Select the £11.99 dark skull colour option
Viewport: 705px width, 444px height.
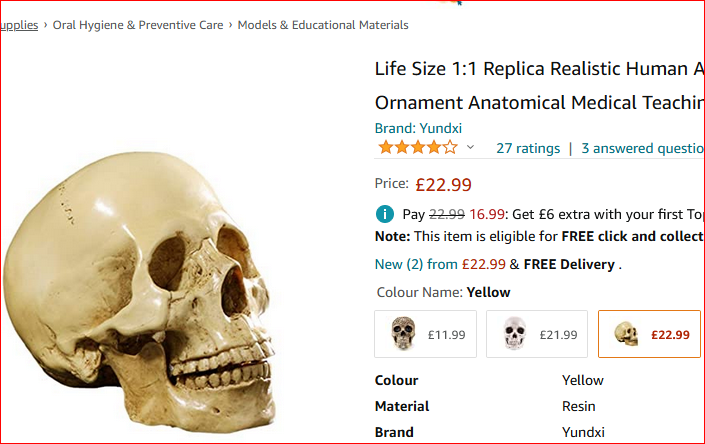click(426, 334)
